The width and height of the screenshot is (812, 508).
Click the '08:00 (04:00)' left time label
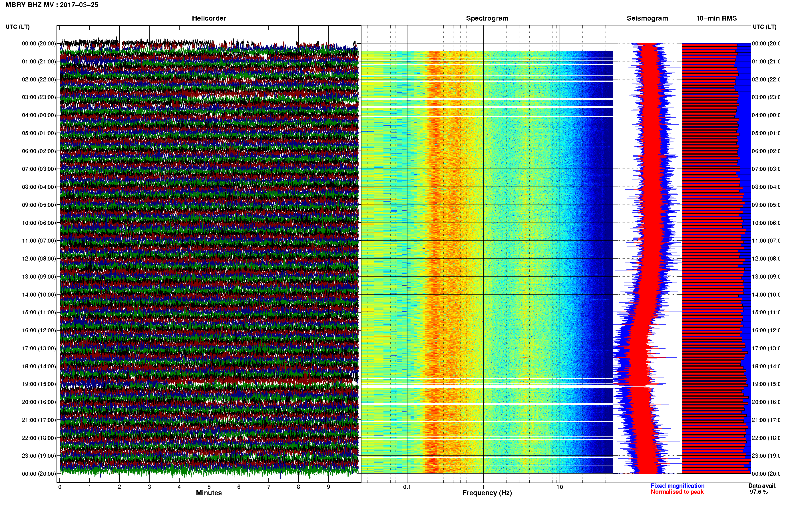click(39, 187)
